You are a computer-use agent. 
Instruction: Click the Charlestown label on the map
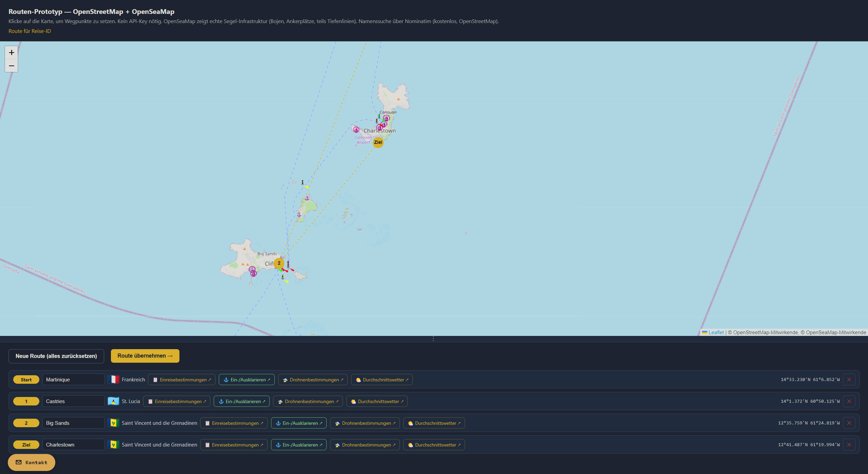click(x=380, y=131)
